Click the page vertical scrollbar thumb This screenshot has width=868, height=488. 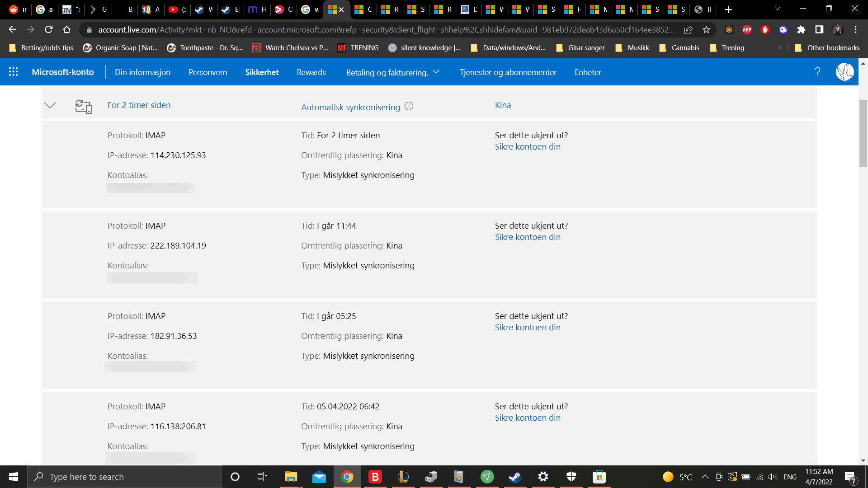coord(863,133)
